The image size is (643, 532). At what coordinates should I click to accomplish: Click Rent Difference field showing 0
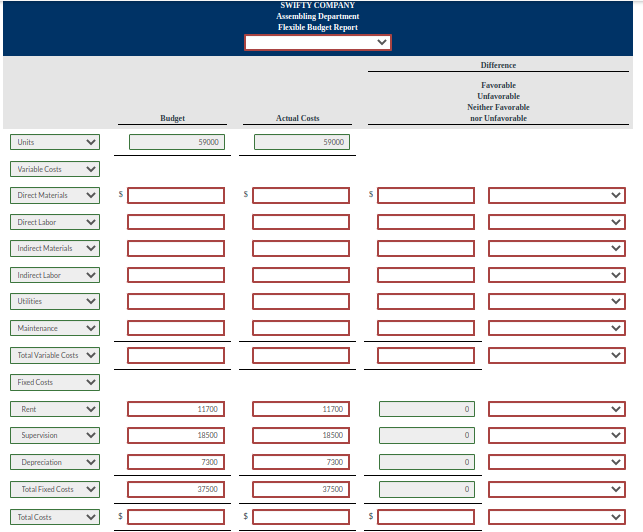[427, 409]
